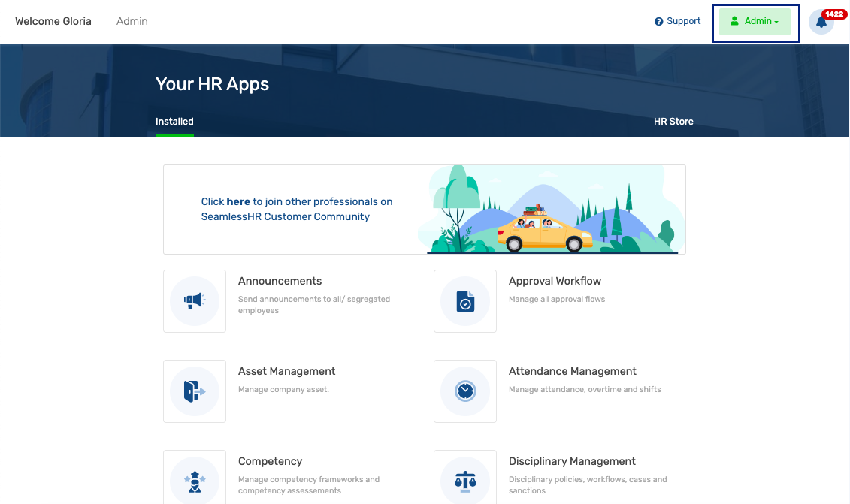
Task: Open the Announcements megaphone icon
Action: 195,300
